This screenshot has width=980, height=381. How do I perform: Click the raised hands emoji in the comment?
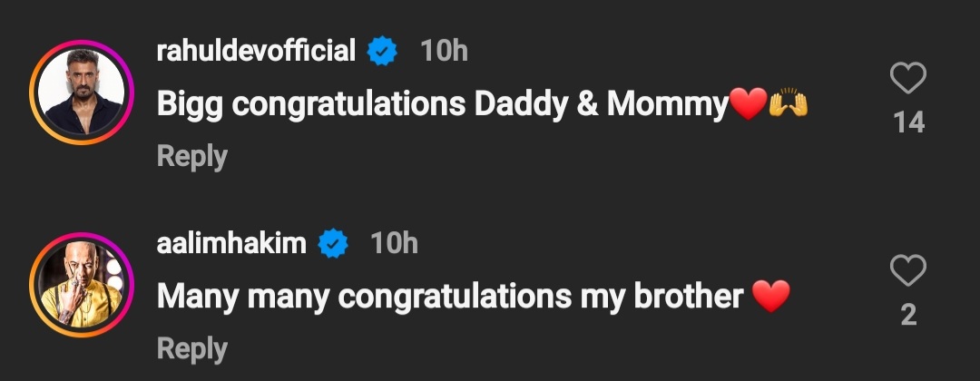788,105
